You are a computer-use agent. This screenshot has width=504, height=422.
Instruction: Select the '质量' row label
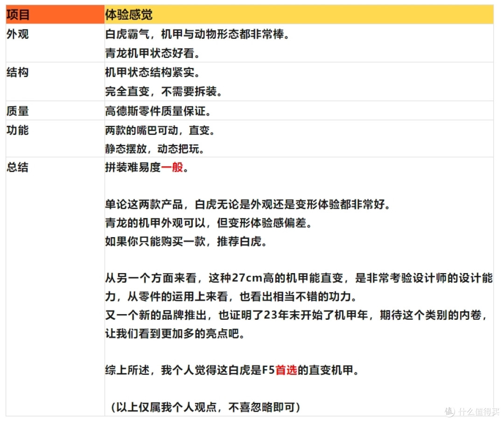tap(18, 111)
